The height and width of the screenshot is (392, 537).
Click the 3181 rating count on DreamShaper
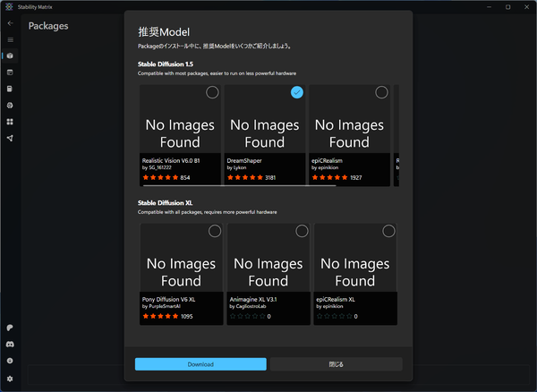point(270,178)
